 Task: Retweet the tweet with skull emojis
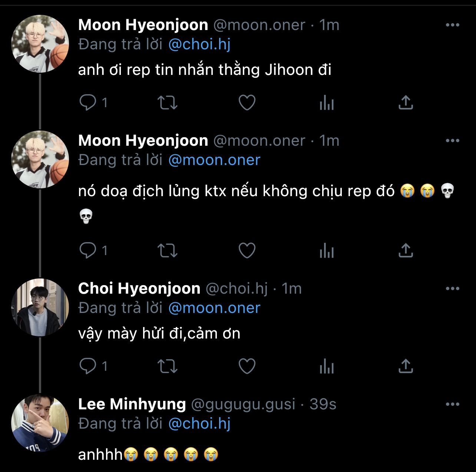(168, 251)
